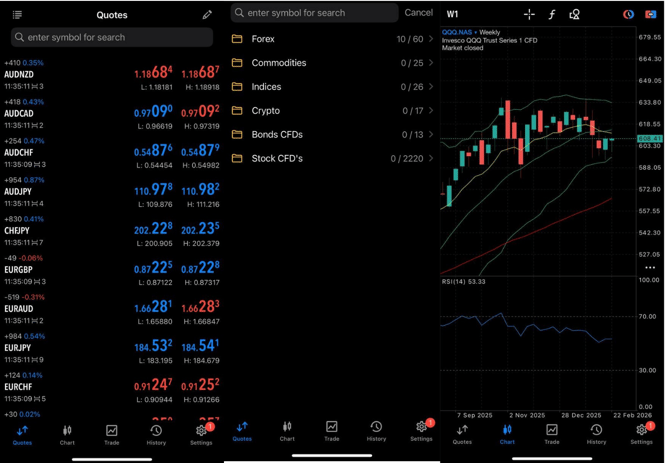This screenshot has height=463, width=667.
Task: Open the Stock CFD's folder
Action: 333,158
